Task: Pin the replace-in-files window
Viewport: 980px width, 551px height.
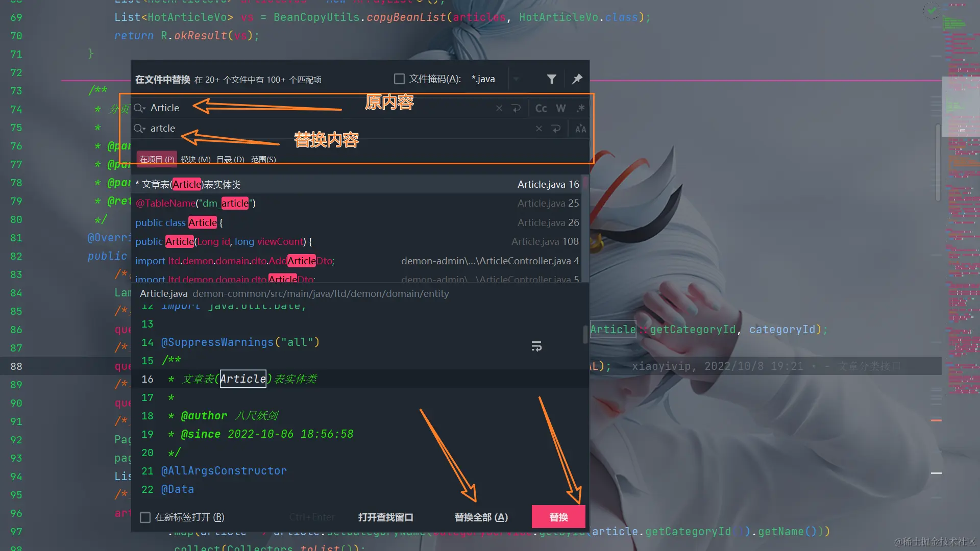Action: (577, 79)
